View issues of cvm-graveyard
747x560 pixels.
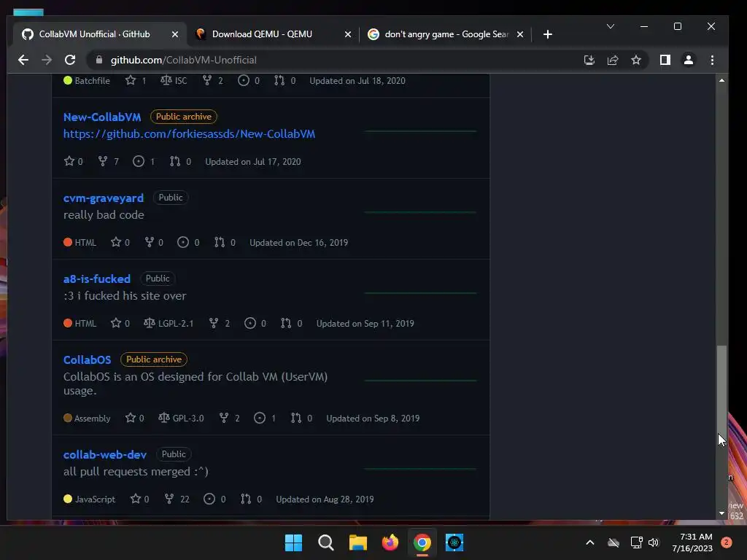point(188,242)
